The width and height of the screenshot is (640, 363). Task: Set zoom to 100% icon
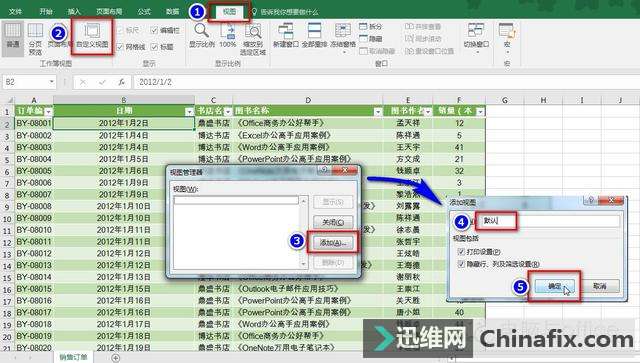coord(228,36)
